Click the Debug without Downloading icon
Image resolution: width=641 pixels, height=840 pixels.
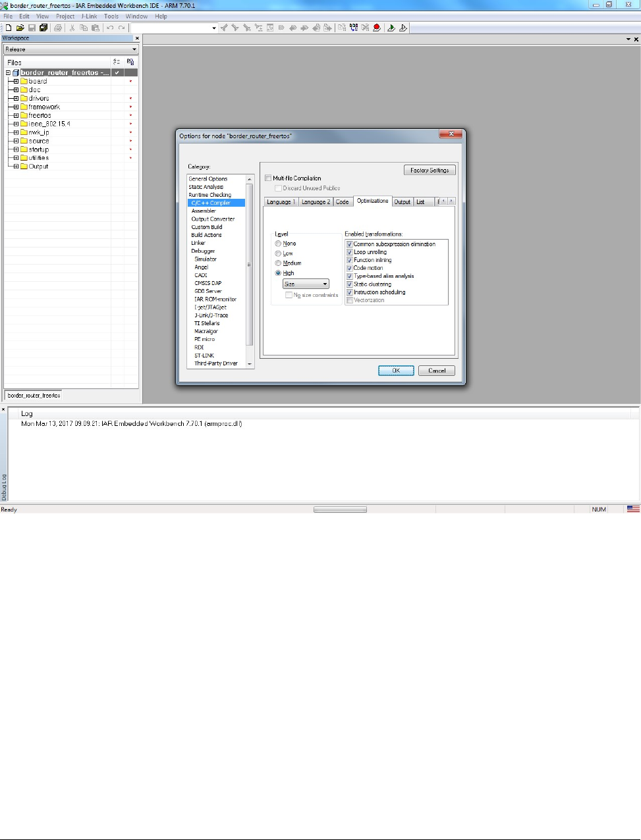tap(403, 28)
